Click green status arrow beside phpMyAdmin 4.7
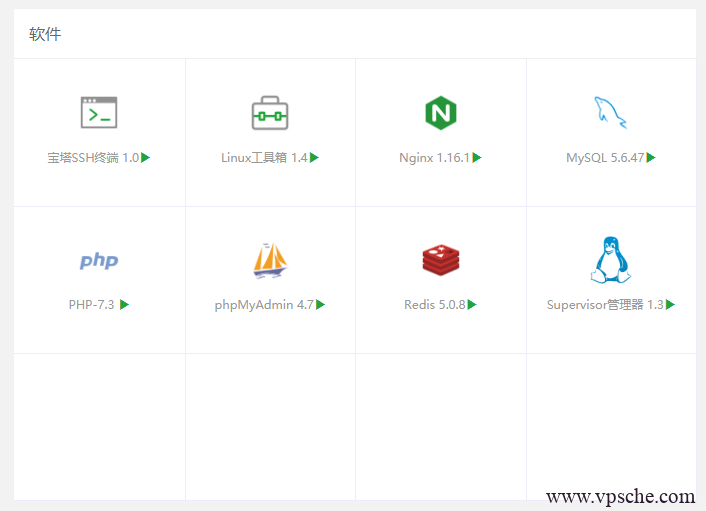The height and width of the screenshot is (511, 706). pyautogui.click(x=320, y=305)
